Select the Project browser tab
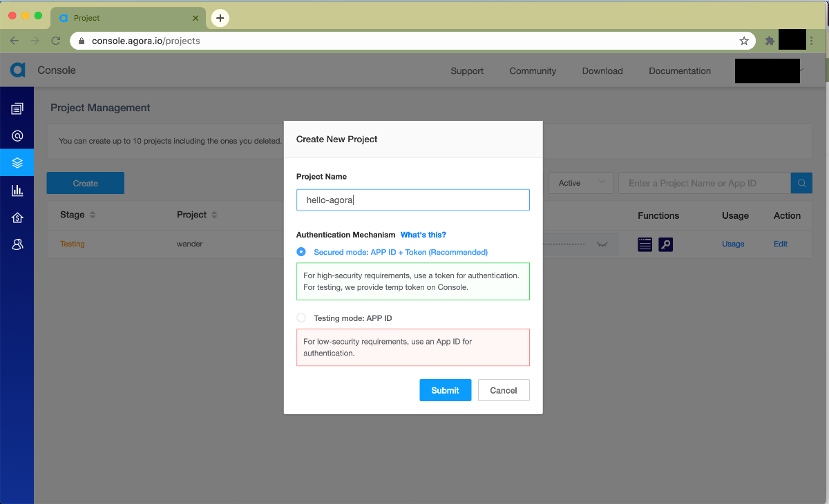The image size is (829, 504). pyautogui.click(x=128, y=18)
